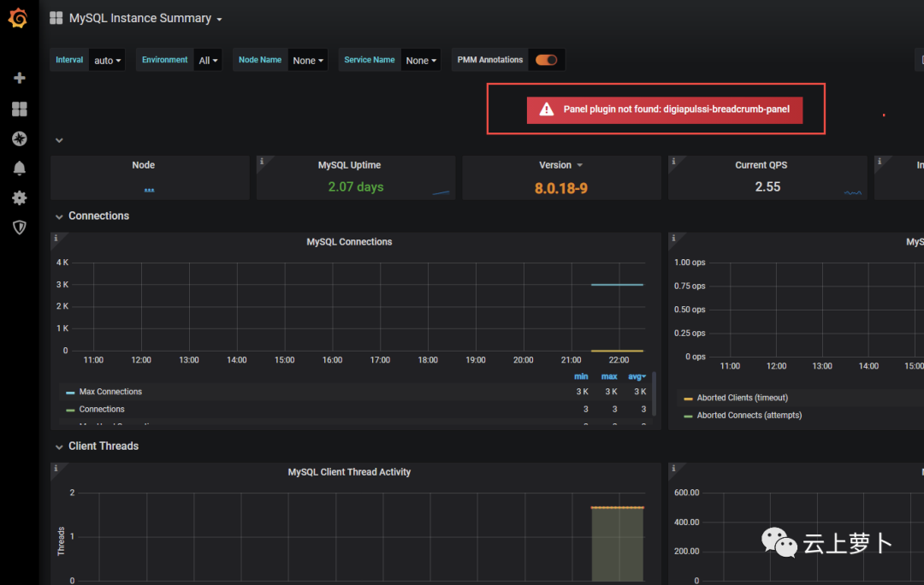
Task: Click the info icon on MySQL Connections panel
Action: (x=56, y=238)
